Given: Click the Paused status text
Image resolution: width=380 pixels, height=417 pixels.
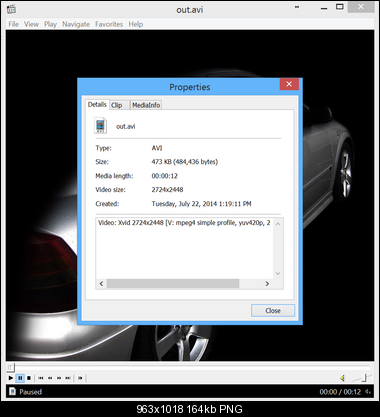Looking at the screenshot, I should tap(30, 392).
